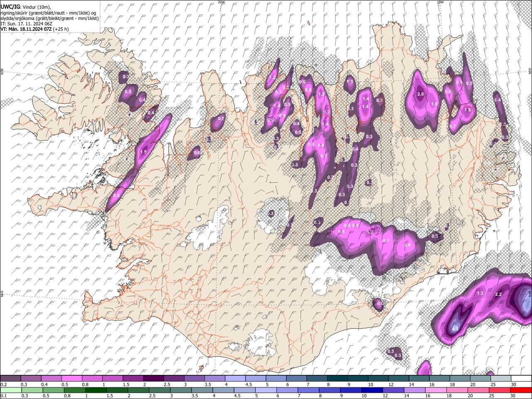532x399 pixels.
Task: Select the '1.6' snowfall value on the map
Action: point(468,110)
